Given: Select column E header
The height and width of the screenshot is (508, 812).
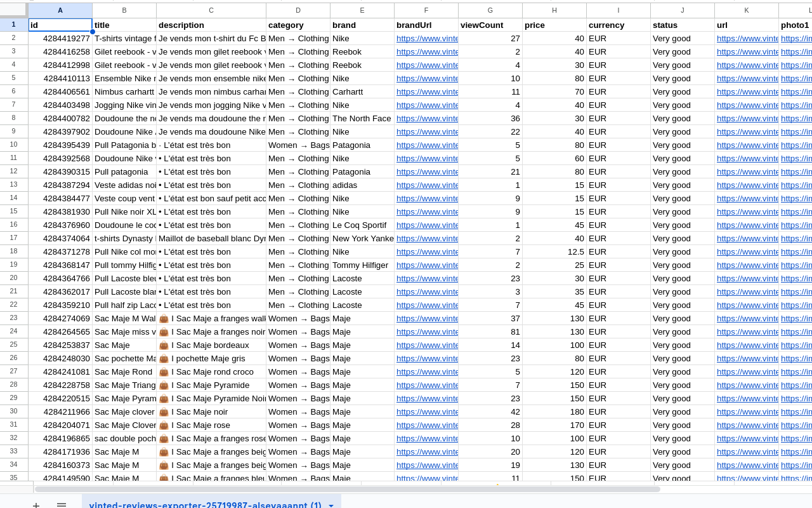Looking at the screenshot, I should (362, 11).
